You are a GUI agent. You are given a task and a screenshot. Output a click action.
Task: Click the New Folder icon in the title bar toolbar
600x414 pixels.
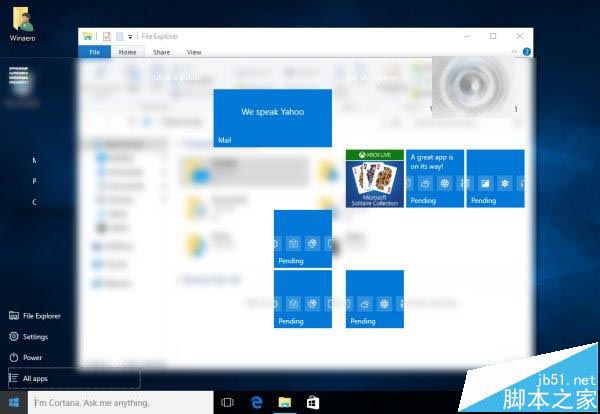point(120,36)
